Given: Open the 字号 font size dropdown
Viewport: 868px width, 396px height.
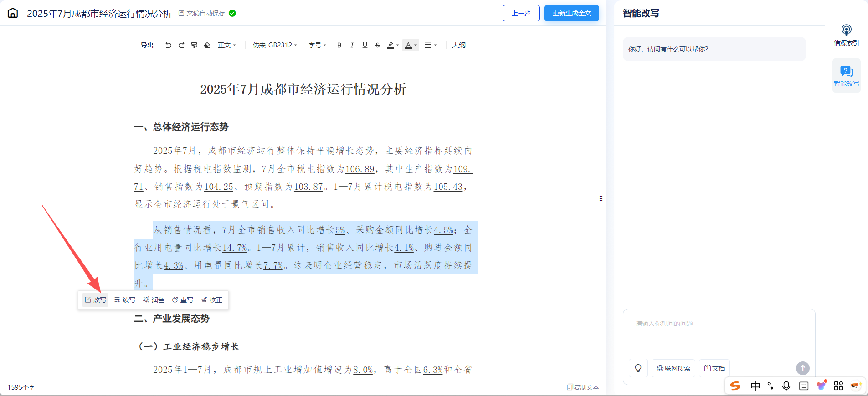Looking at the screenshot, I should (x=318, y=45).
